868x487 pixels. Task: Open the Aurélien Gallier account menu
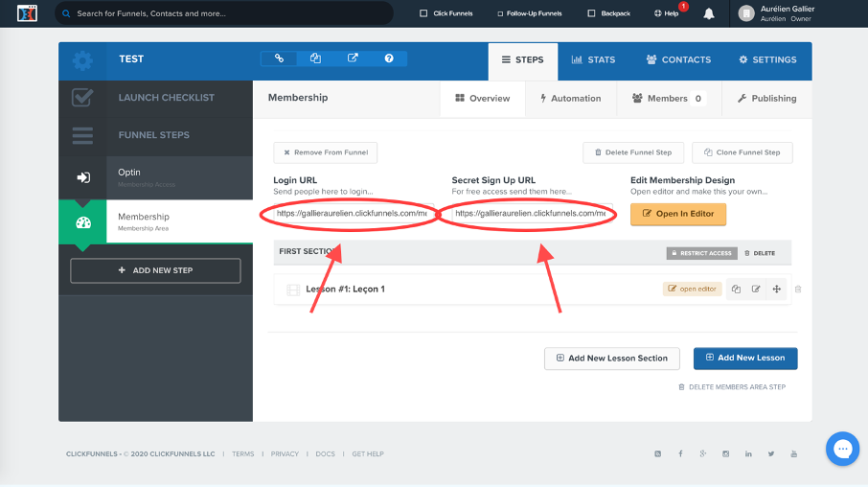point(777,13)
